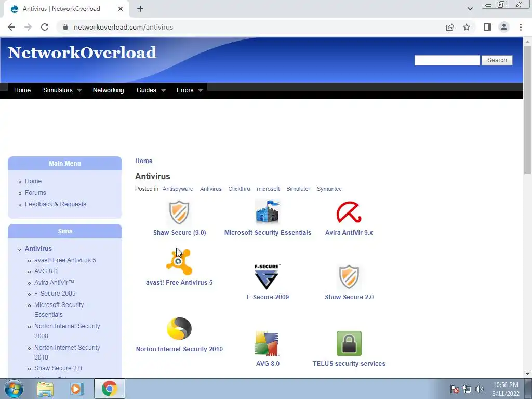
Task: Open a new tab with the plus icon
Action: pyautogui.click(x=140, y=9)
